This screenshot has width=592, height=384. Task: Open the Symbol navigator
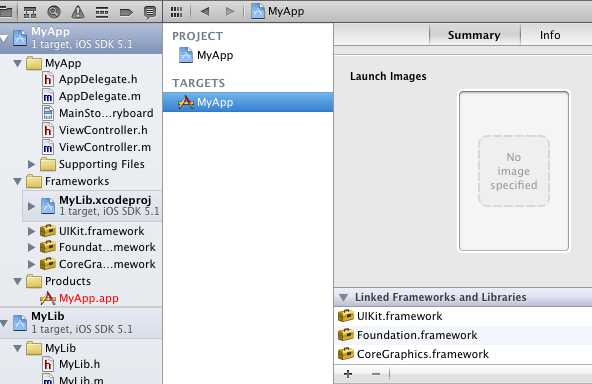point(30,12)
